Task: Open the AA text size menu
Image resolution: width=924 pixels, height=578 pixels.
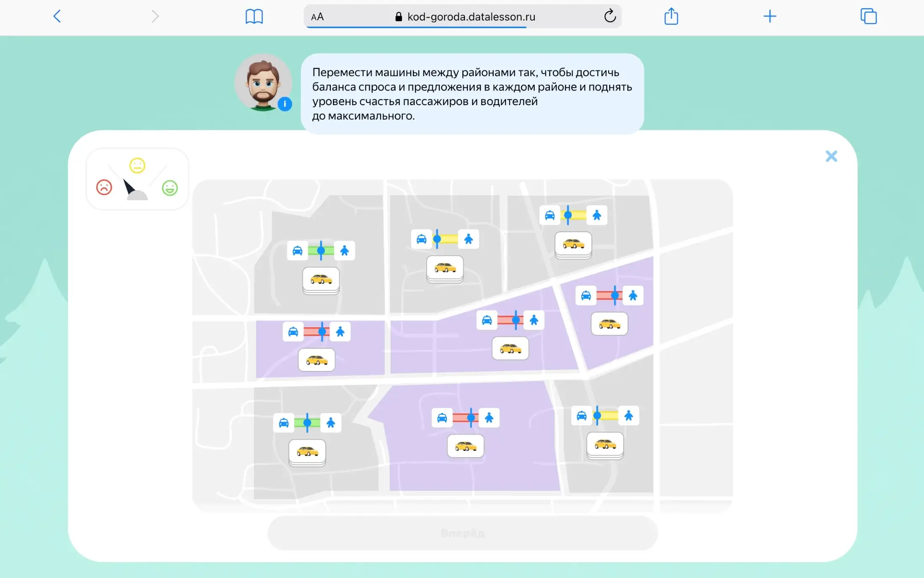Action: [317, 17]
